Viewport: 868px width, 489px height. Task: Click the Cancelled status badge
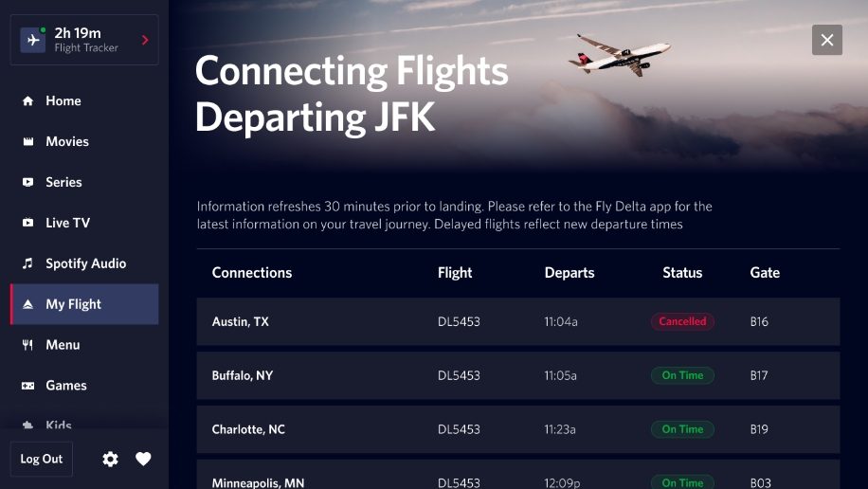pyautogui.click(x=682, y=322)
